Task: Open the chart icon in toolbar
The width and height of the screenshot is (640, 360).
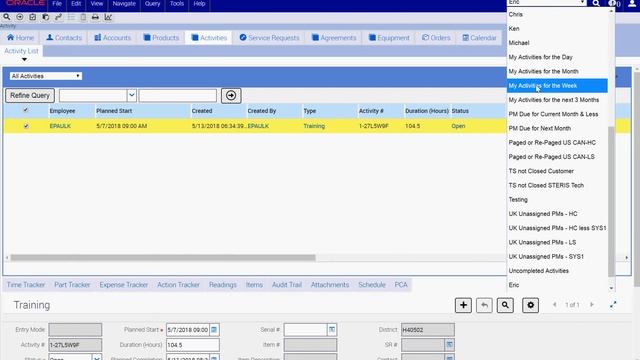Action: point(108,17)
